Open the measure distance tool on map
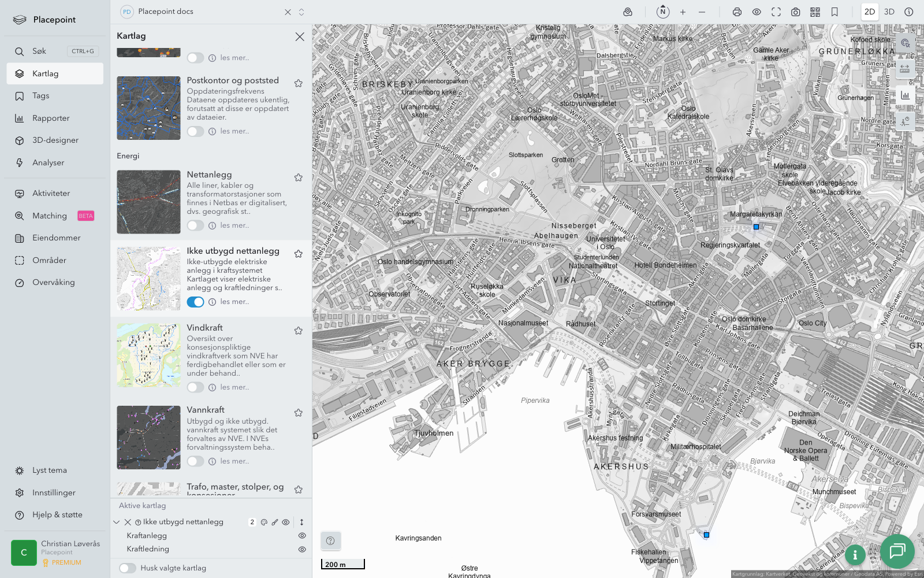The image size is (924, 578). pos(905,69)
